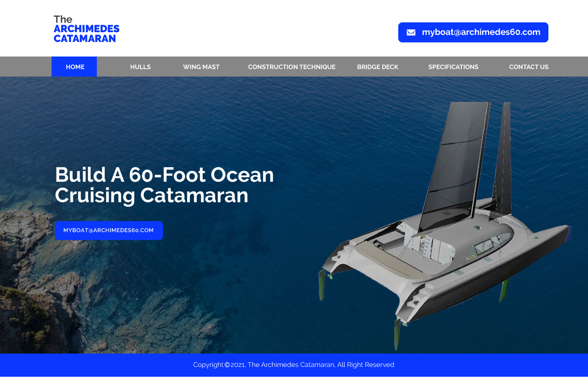Click the Copyright ©2021 footer text
The image size is (588, 383).
219,365
